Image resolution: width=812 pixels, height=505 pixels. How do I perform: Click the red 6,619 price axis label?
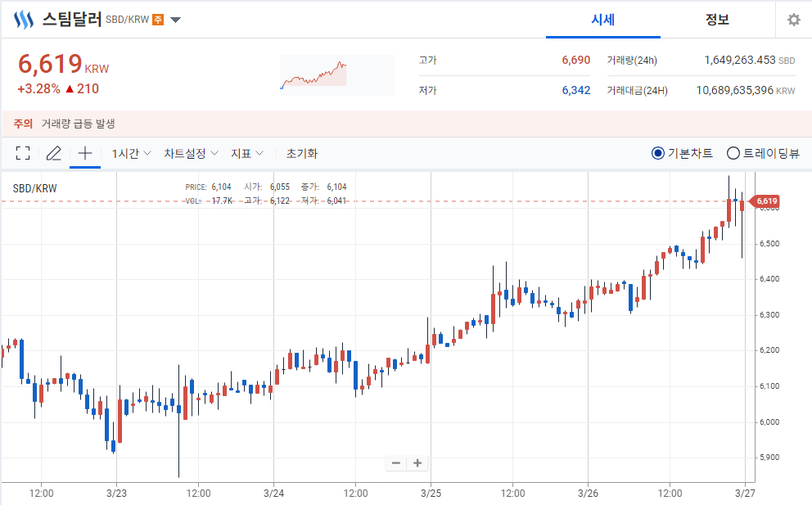(x=765, y=201)
